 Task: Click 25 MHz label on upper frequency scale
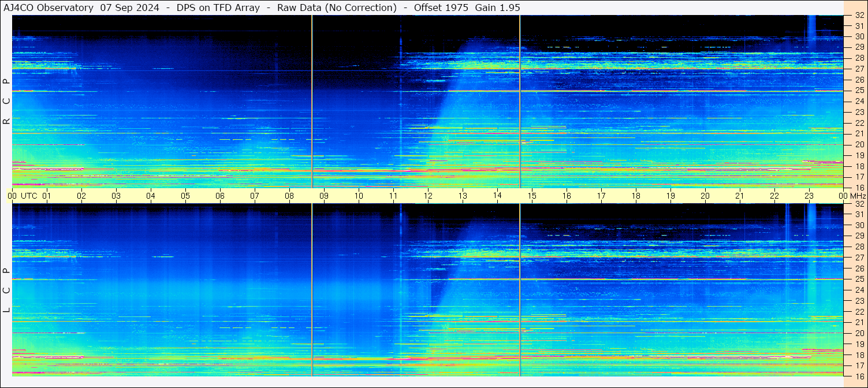tap(859, 91)
